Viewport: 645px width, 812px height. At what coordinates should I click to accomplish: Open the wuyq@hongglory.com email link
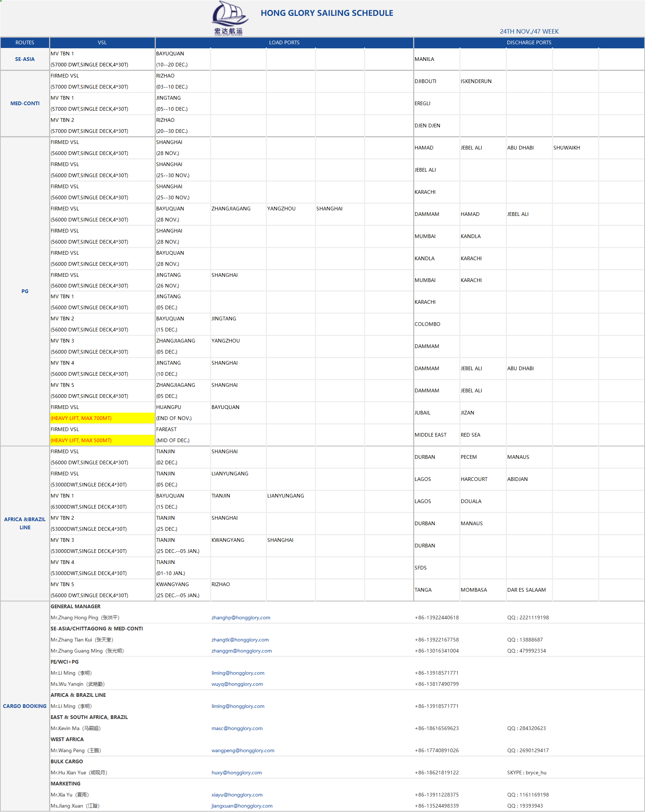(x=237, y=684)
